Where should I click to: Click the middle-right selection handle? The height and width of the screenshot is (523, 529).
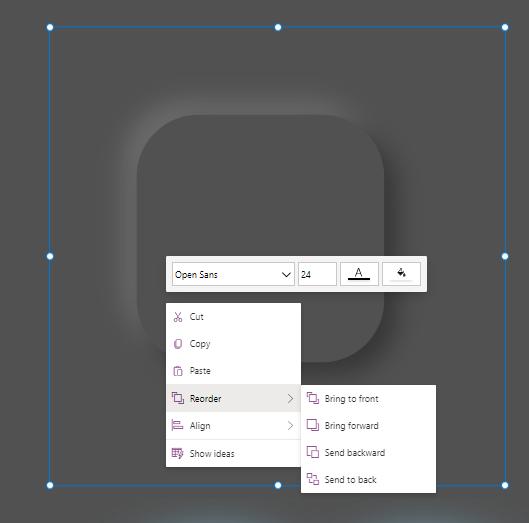click(505, 256)
